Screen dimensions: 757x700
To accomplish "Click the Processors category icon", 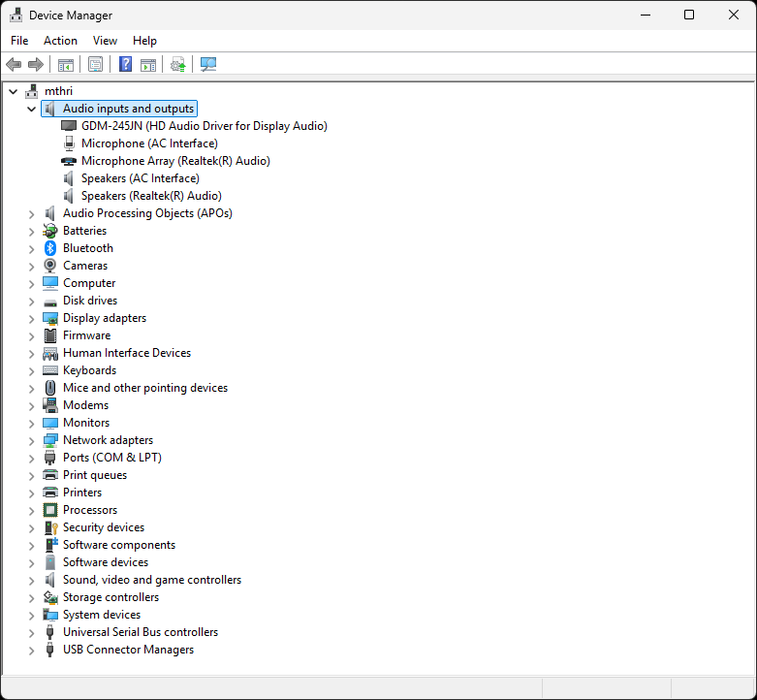I will 50,510.
